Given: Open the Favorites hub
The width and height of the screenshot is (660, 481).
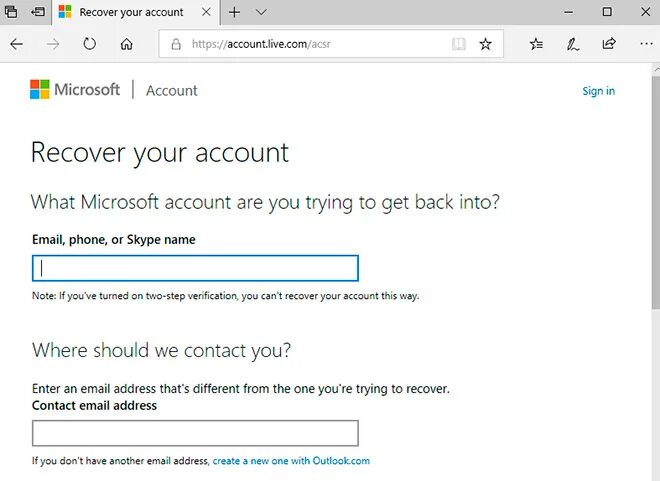Looking at the screenshot, I should pos(537,44).
